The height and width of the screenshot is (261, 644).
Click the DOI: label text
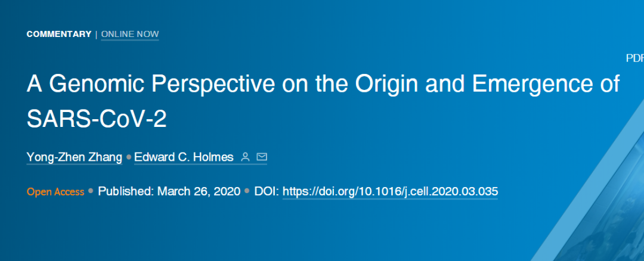pyautogui.click(x=267, y=192)
